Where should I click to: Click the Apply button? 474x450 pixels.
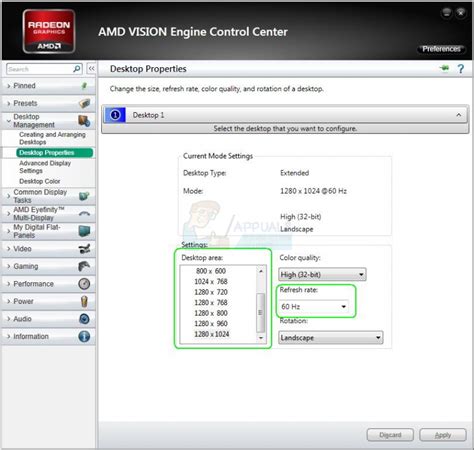(443, 435)
